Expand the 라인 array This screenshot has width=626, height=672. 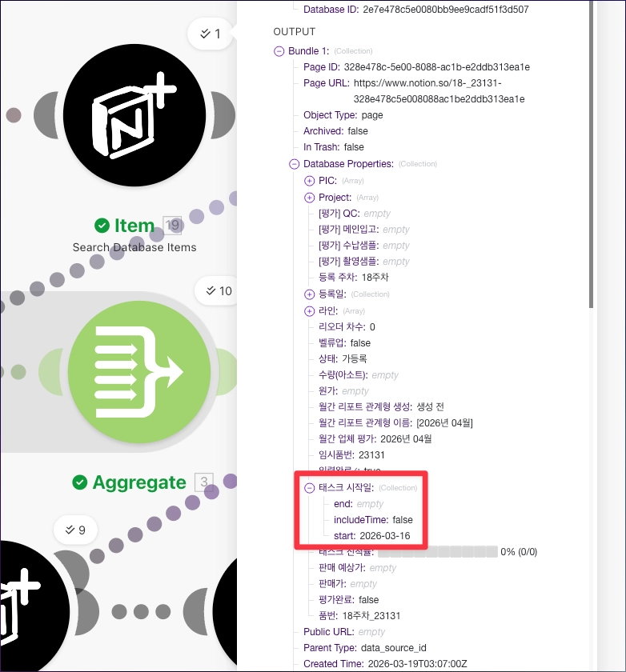pos(309,311)
